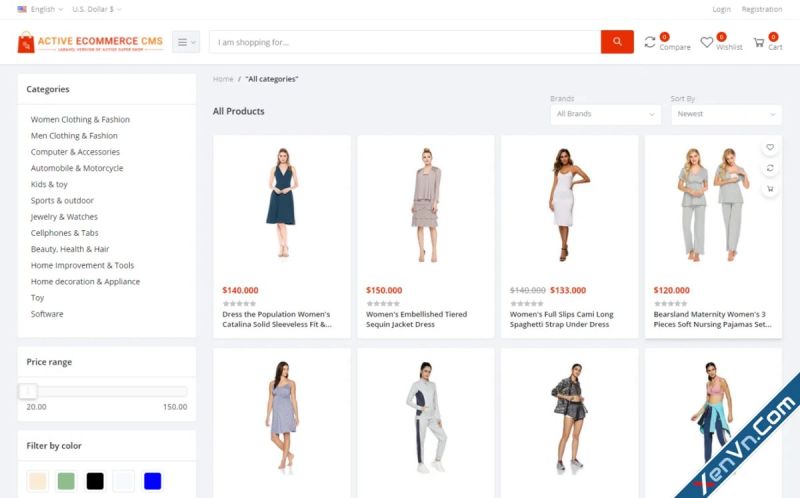This screenshot has width=800, height=498.
Task: Click the tiered sequin jacket dress image
Action: pyautogui.click(x=427, y=205)
